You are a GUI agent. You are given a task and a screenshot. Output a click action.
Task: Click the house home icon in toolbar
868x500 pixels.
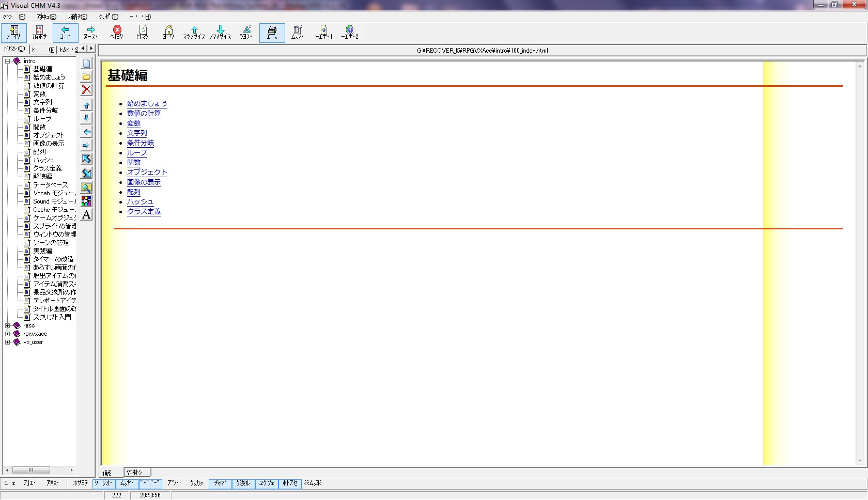click(168, 33)
